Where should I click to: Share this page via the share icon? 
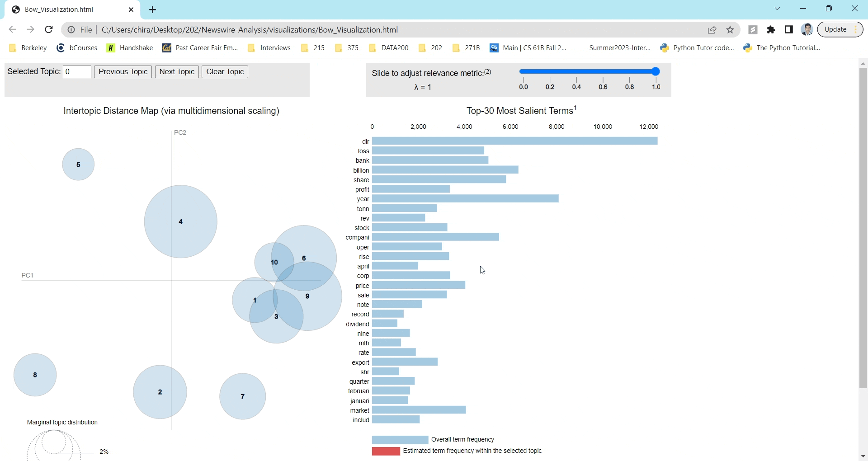[712, 29]
